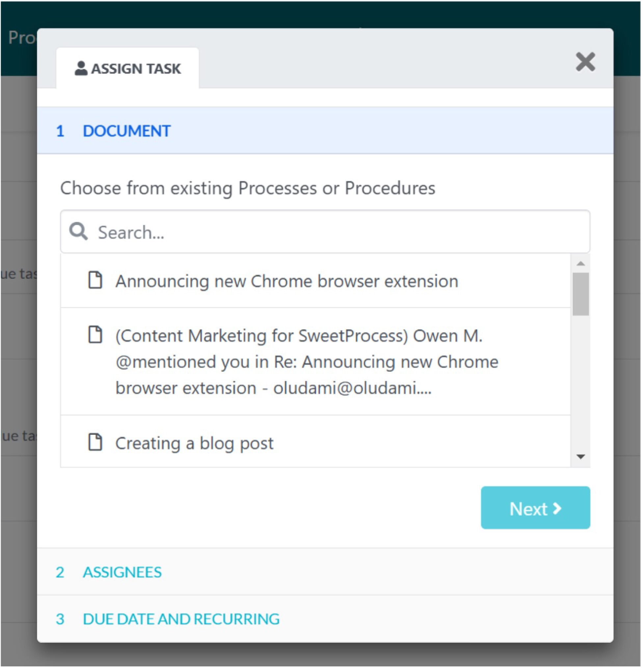643x672 pixels.
Task: Select the Assign Task tab
Action: click(127, 68)
